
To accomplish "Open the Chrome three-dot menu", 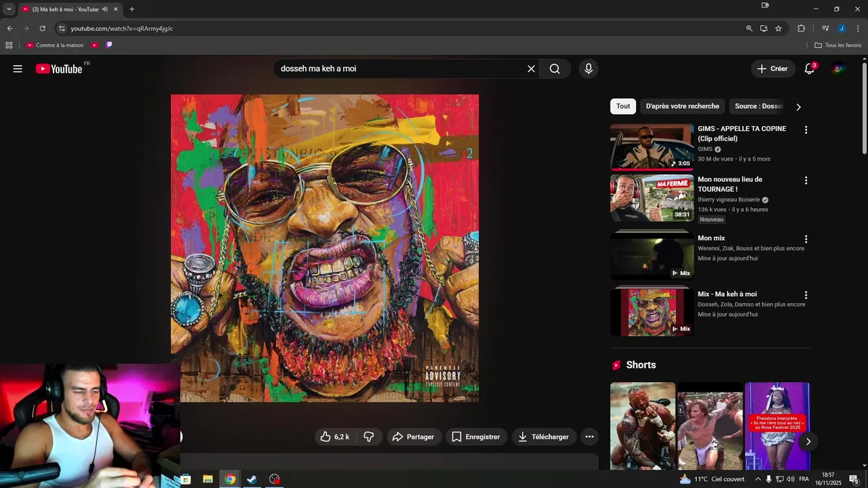I will click(858, 28).
